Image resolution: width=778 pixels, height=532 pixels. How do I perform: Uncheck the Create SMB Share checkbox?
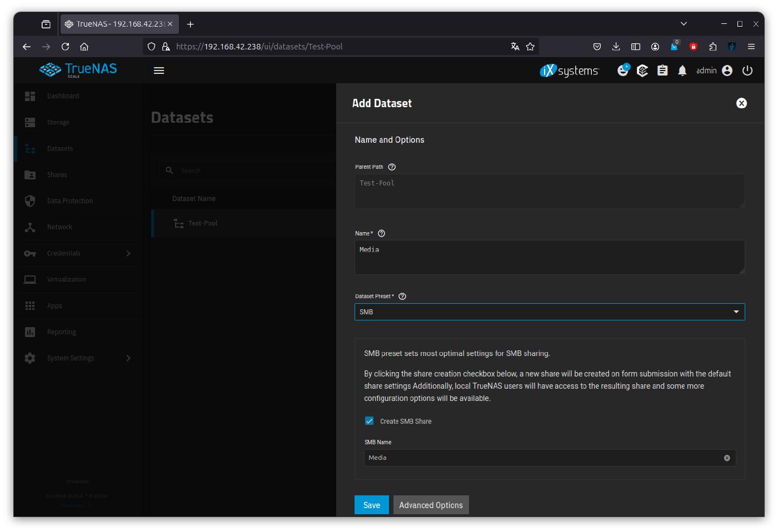(x=370, y=421)
